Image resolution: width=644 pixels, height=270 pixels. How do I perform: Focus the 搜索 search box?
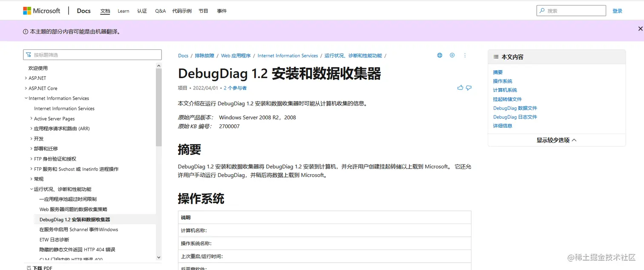pos(571,11)
